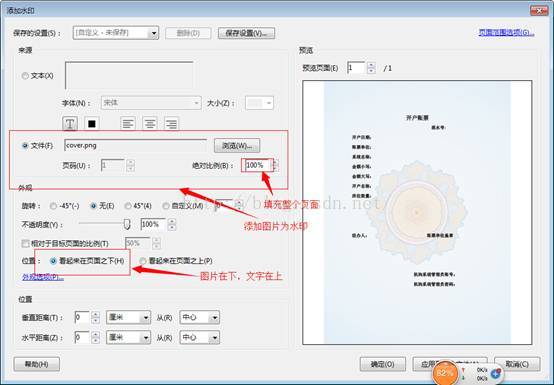Viewport: 554px width, 385px height.
Task: Increase opacity with the stepper up arrow
Action: 172,221
